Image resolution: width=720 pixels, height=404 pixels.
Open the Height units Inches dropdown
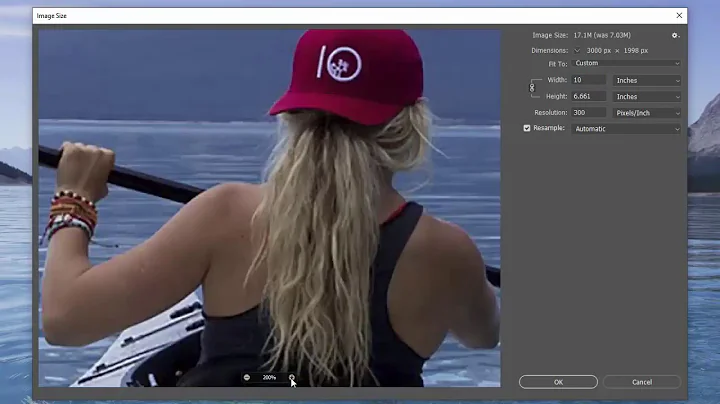[647, 97]
